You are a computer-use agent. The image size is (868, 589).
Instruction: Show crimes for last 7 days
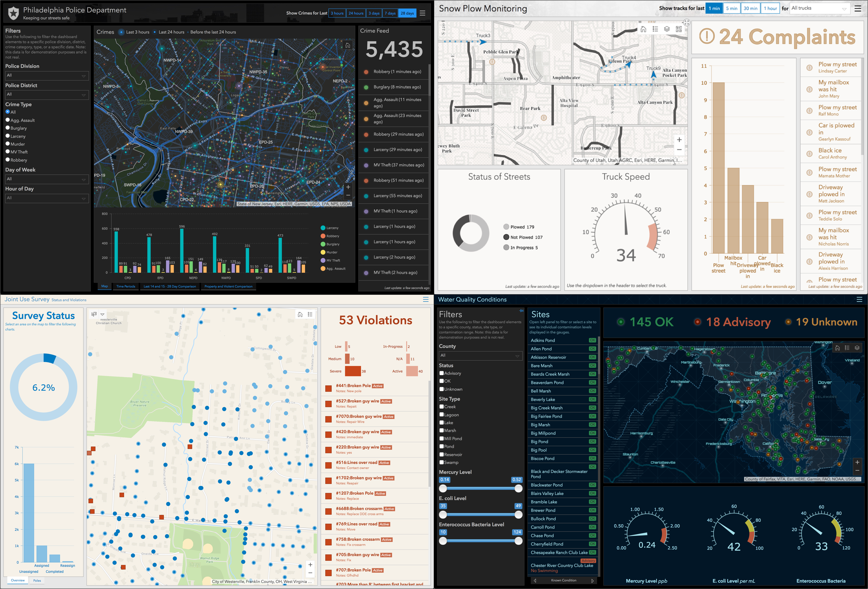[x=390, y=13]
